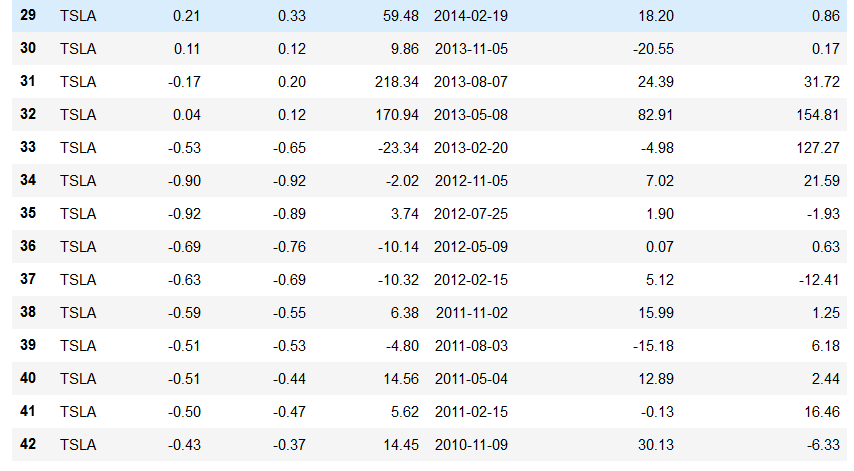Select the date 2011-05-04

point(471,379)
